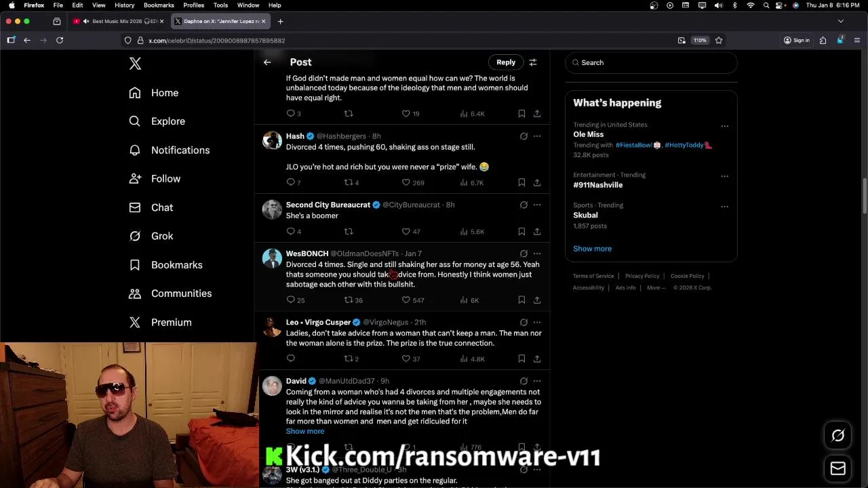Bookmark this page with star icon
The width and height of the screenshot is (868, 488).
tap(719, 40)
